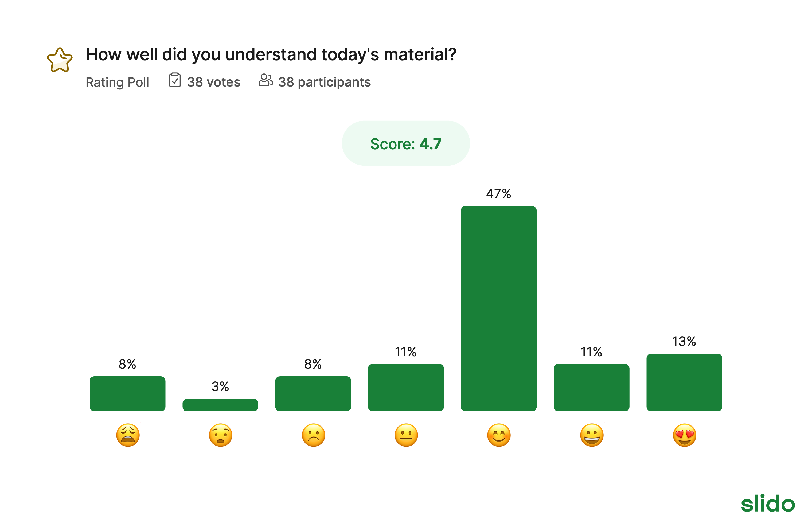Click the poll question title text
Viewport: 812px width, 531px height.
click(271, 54)
